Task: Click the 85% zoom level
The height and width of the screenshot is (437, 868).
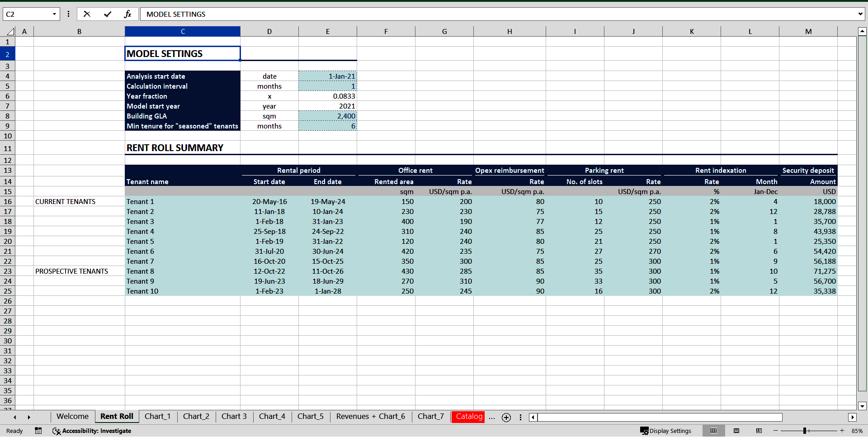Action: [857, 431]
